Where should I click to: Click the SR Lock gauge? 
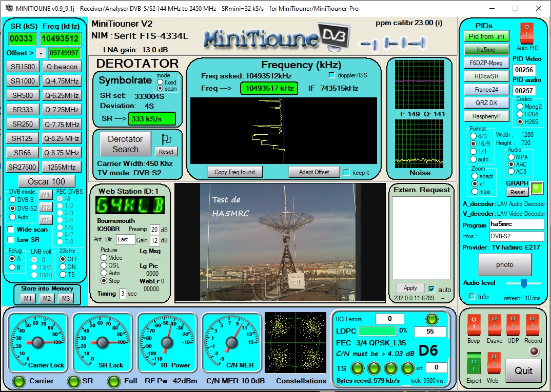[102, 342]
